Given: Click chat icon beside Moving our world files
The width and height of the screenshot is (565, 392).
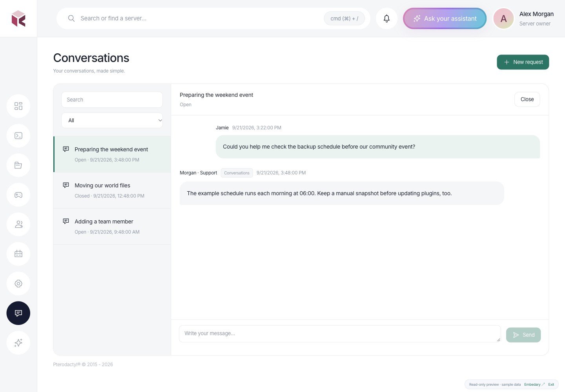Looking at the screenshot, I should pos(66,185).
